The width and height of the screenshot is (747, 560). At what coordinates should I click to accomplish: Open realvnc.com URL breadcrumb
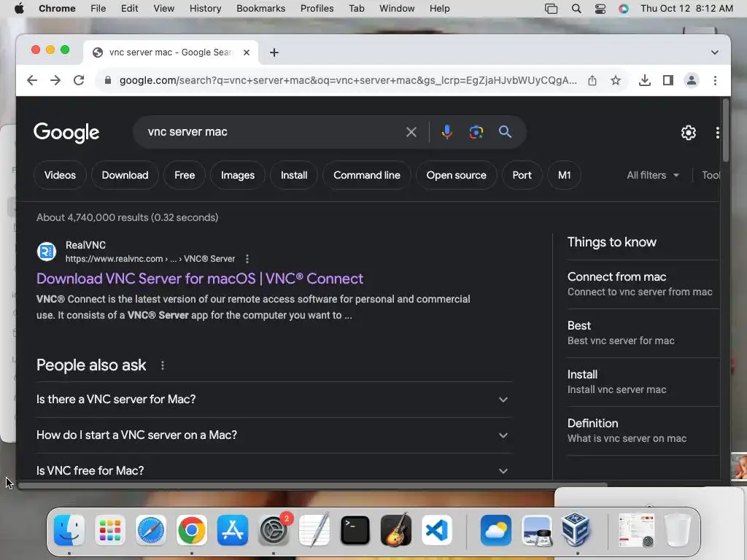click(x=150, y=259)
